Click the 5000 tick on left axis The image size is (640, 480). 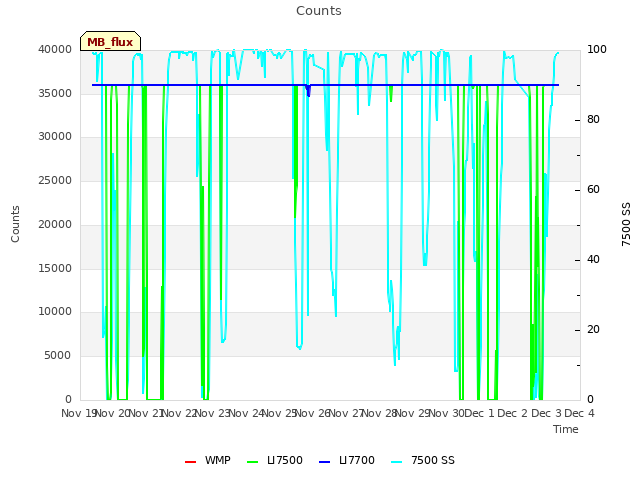(x=58, y=356)
